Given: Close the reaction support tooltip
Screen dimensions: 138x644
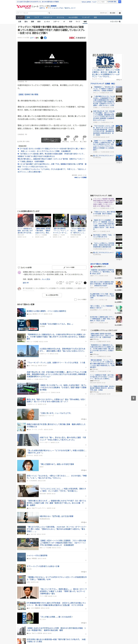Looking at the screenshot, I should tap(60, 139).
